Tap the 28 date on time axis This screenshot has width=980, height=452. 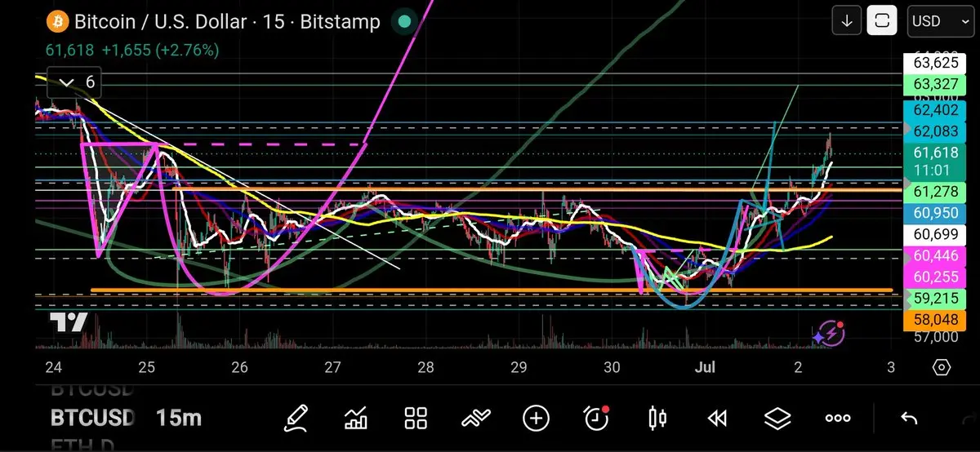click(425, 367)
